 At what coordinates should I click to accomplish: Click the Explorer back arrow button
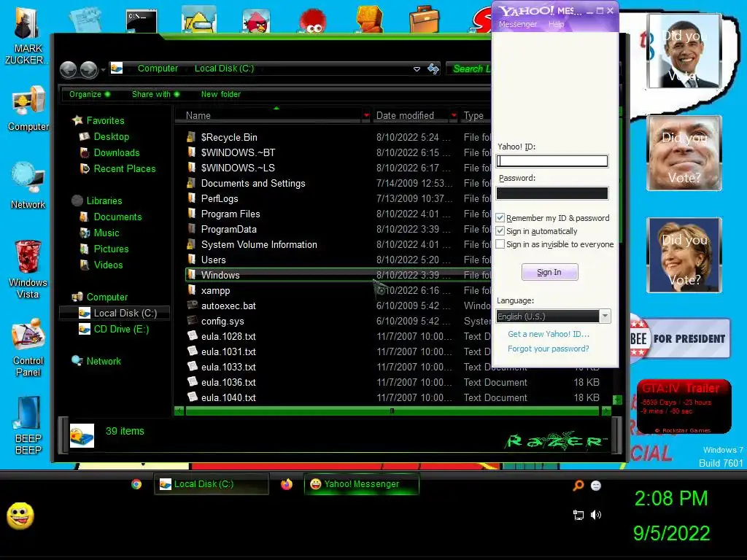[x=68, y=69]
